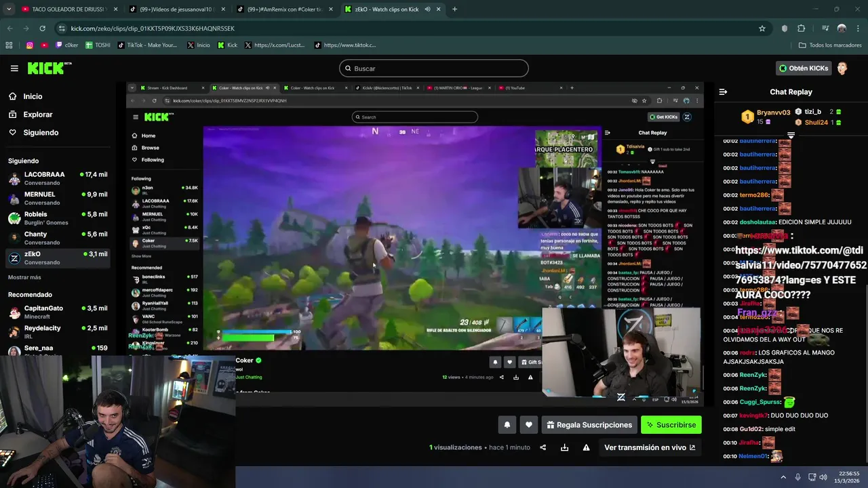Switch to #AmRemix con #Coker tab
This screenshot has height=488, width=868.
pos(283,9)
